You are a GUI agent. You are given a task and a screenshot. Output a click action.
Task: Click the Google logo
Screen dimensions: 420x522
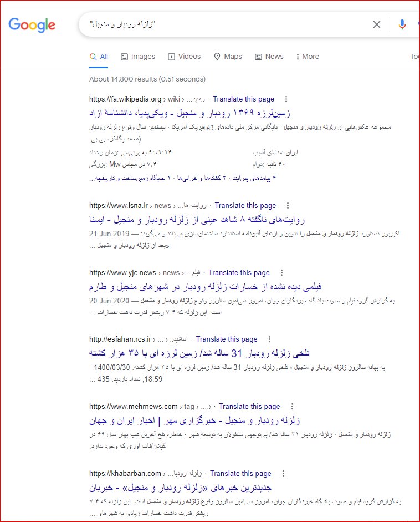(32, 25)
